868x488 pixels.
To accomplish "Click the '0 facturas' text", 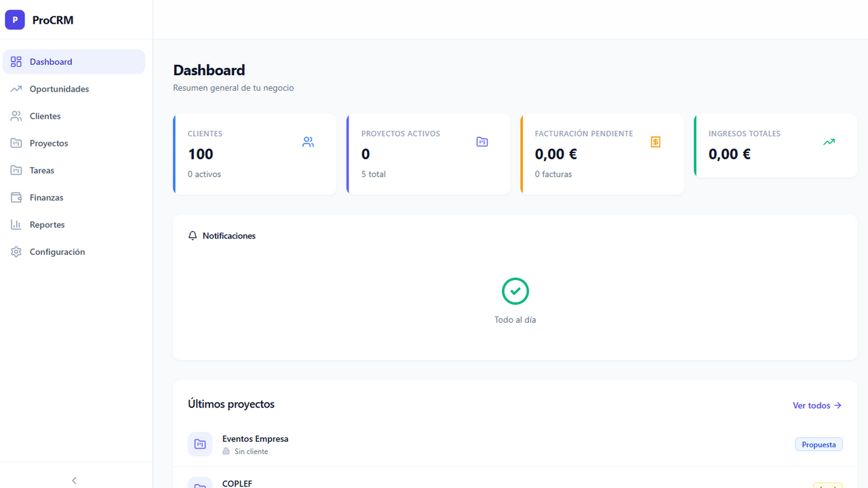I will [x=553, y=174].
